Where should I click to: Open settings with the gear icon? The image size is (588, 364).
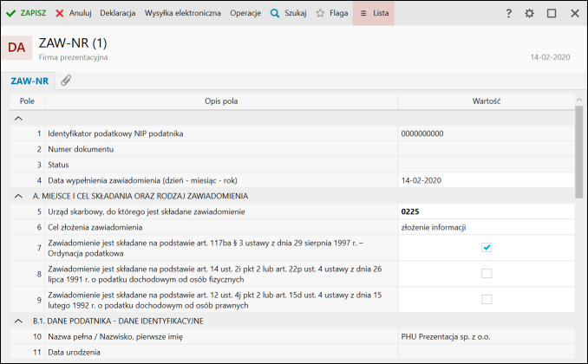pos(529,14)
